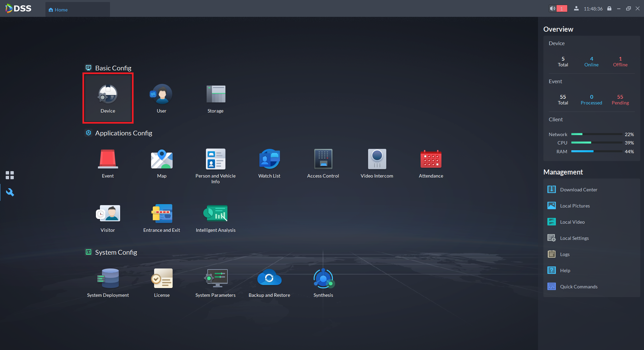Open the User management icon
Image resolution: width=644 pixels, height=350 pixels.
[x=162, y=98]
